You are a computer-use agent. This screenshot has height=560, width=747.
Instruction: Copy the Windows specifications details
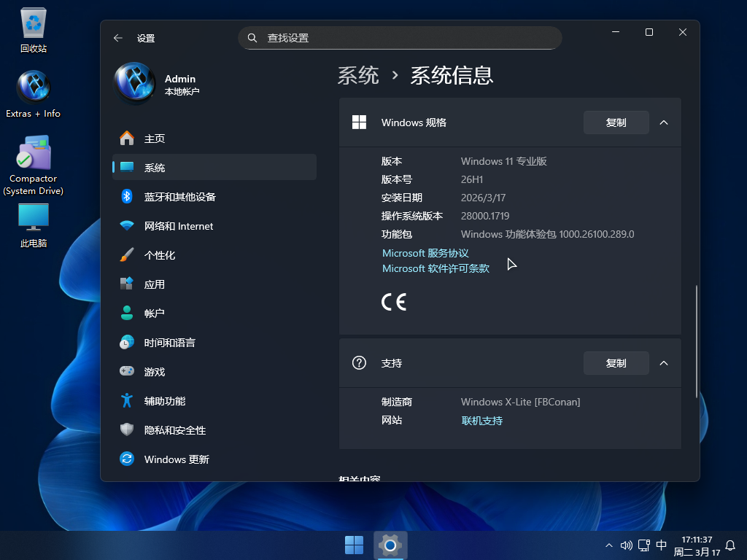pos(616,122)
